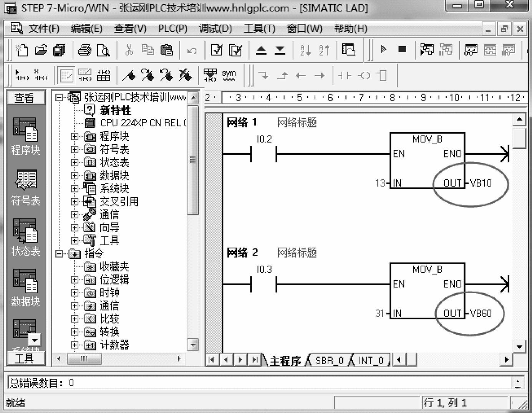Open print preview from the toolbar
Image resolution: width=532 pixels, height=413 pixels.
click(103, 50)
